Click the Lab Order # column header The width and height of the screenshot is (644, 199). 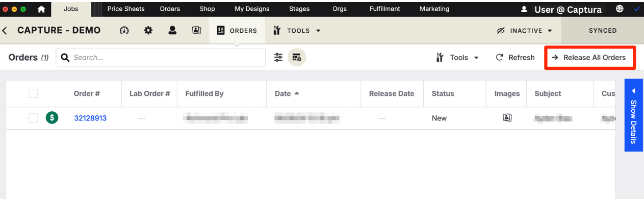(149, 93)
